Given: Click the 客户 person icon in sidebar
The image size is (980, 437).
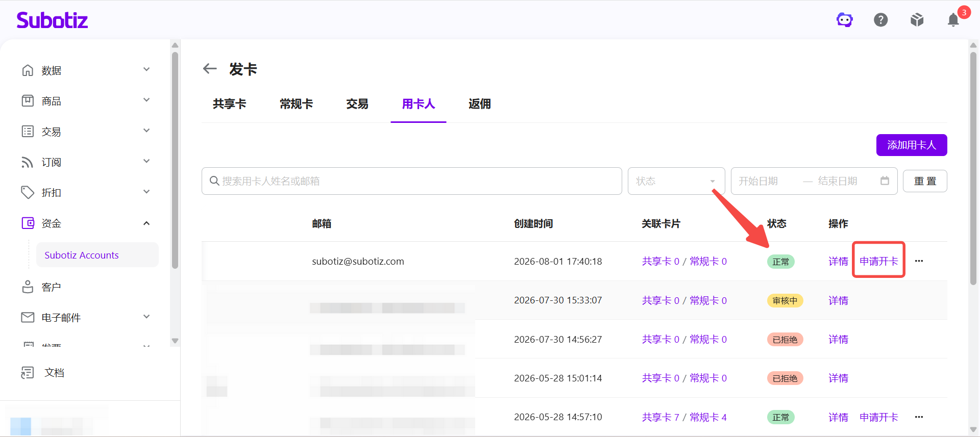Looking at the screenshot, I should point(28,287).
